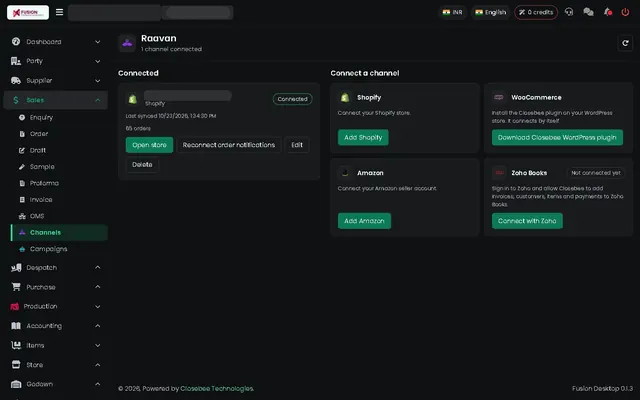Image resolution: width=640 pixels, height=400 pixels.
Task: Click the Sales dollar icon
Action: [x=16, y=100]
